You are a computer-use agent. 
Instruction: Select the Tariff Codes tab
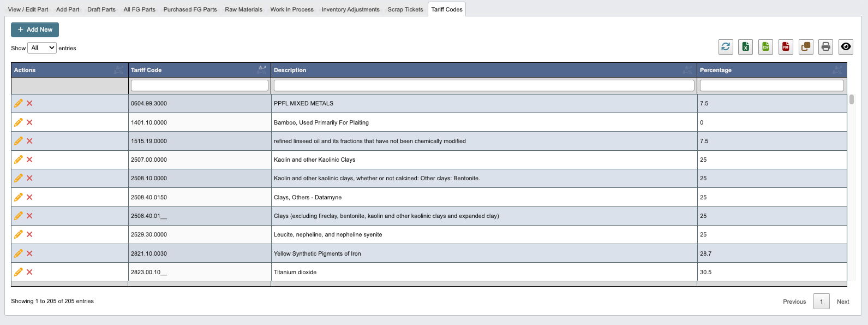click(x=447, y=9)
